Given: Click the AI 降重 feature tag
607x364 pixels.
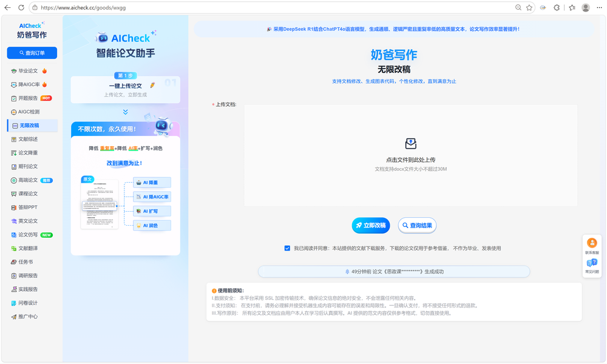Looking at the screenshot, I should coord(152,183).
